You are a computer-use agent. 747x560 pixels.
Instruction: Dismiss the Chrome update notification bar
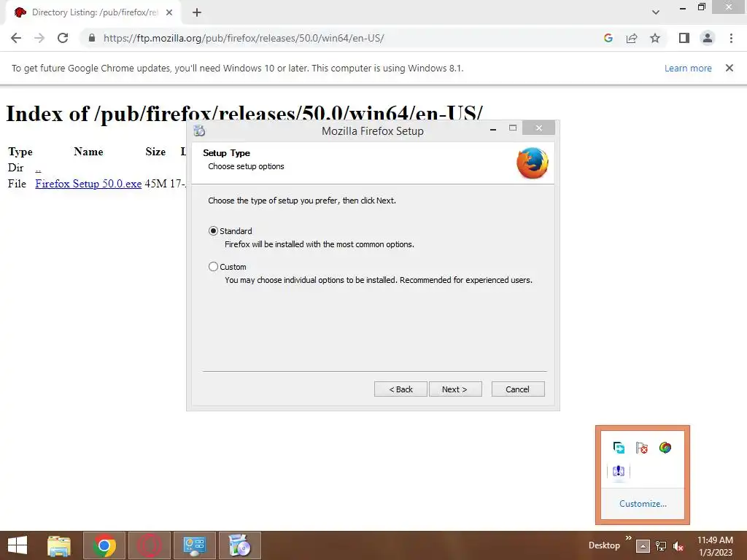729,68
